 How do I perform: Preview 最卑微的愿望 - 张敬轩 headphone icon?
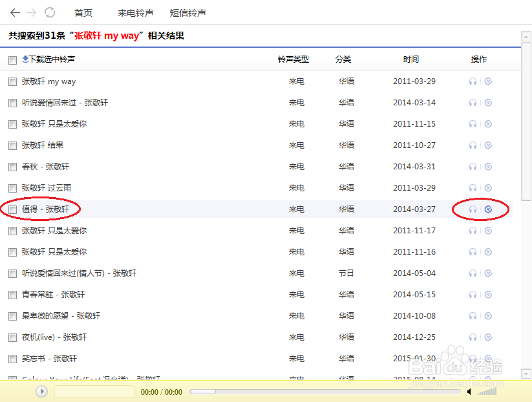[473, 316]
